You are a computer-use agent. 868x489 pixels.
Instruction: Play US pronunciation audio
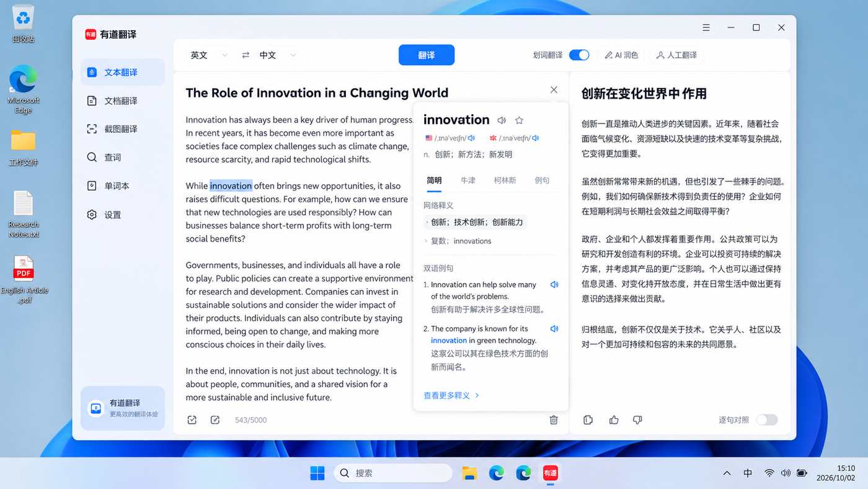[471, 138]
